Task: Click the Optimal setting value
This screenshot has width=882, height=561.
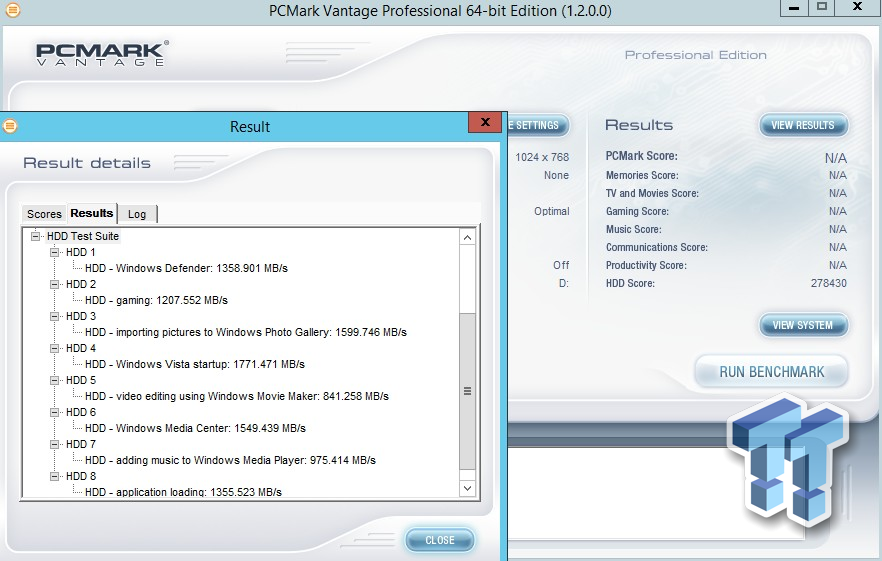Action: pos(551,212)
